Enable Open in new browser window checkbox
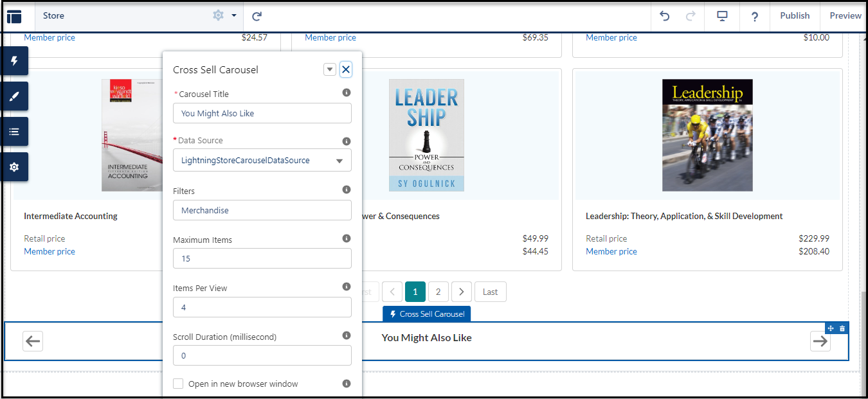Viewport: 868px width, 399px height. [x=178, y=384]
